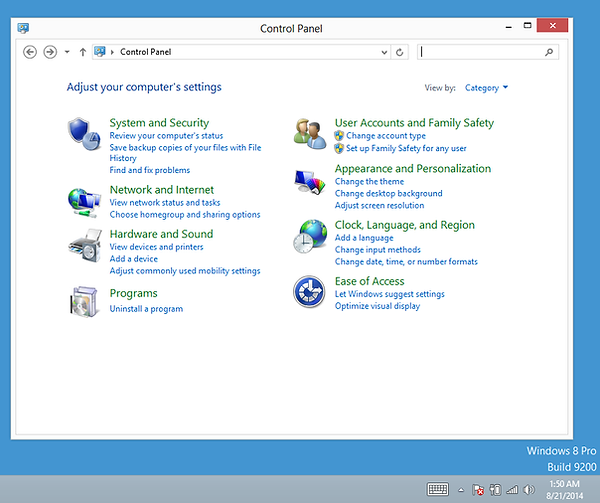The width and height of the screenshot is (600, 503).
Task: Click Change the theme
Action: point(369,181)
